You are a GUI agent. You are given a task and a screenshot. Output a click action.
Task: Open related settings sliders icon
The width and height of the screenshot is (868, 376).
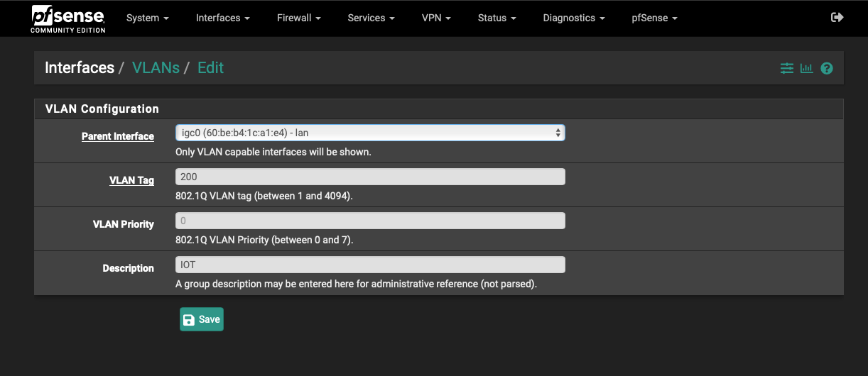click(786, 69)
